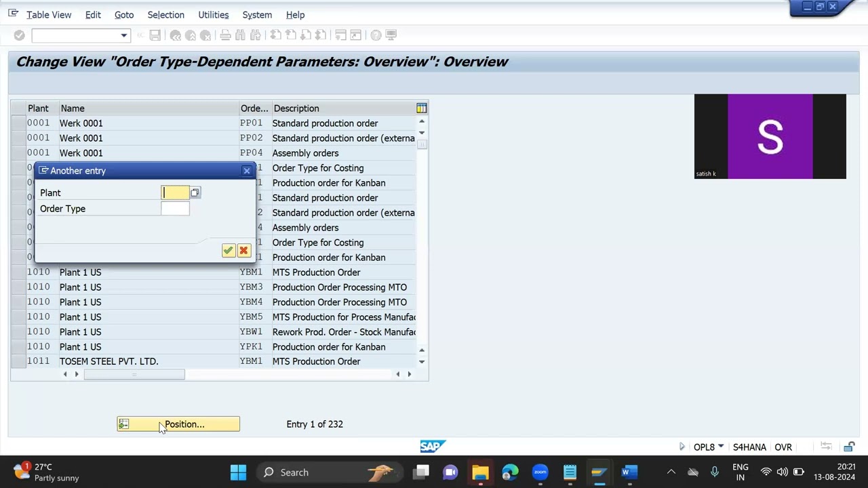Click the Find Next binoculars icon

[256, 35]
